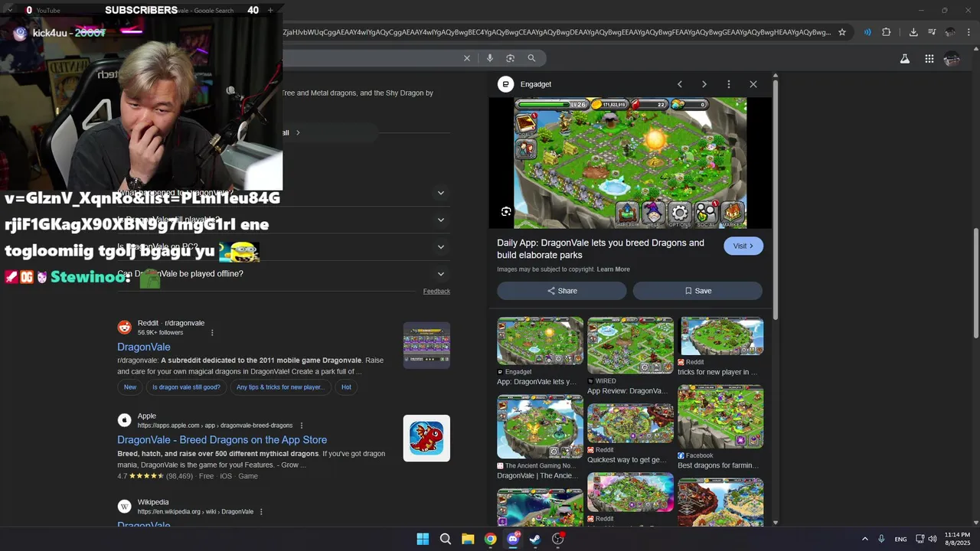Search by image with Lens icon

tap(511, 58)
